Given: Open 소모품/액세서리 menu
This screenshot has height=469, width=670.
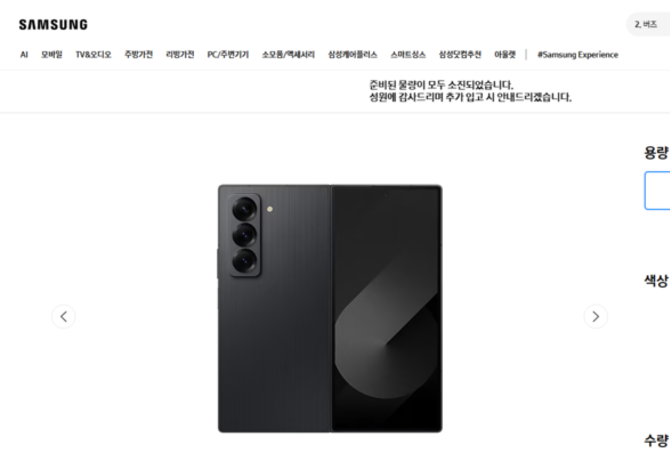Looking at the screenshot, I should [288, 55].
